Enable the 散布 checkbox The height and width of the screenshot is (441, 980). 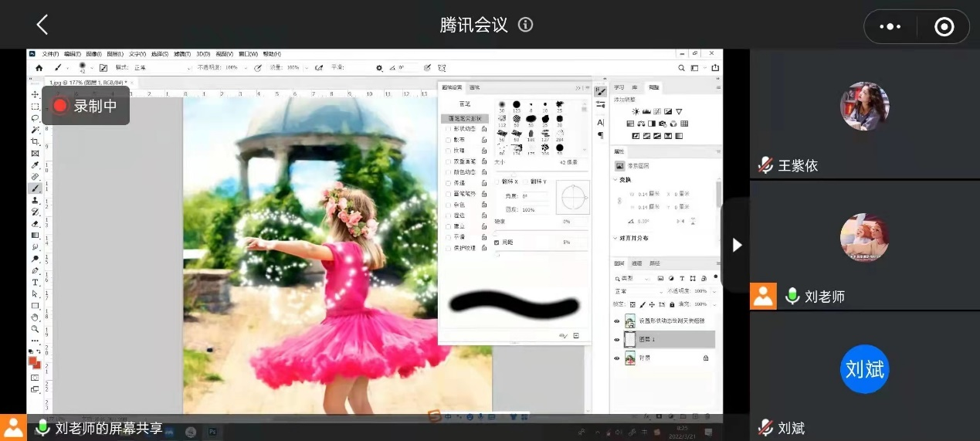(x=449, y=140)
